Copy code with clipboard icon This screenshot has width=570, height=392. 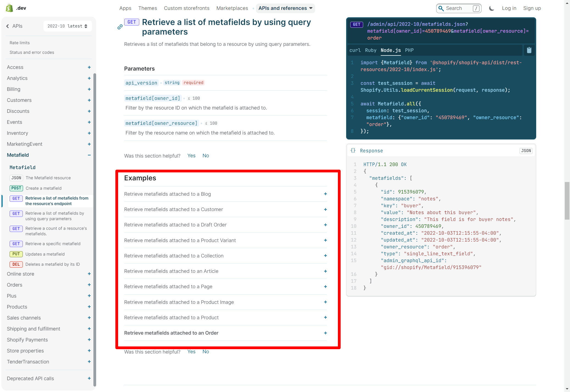[x=529, y=50]
